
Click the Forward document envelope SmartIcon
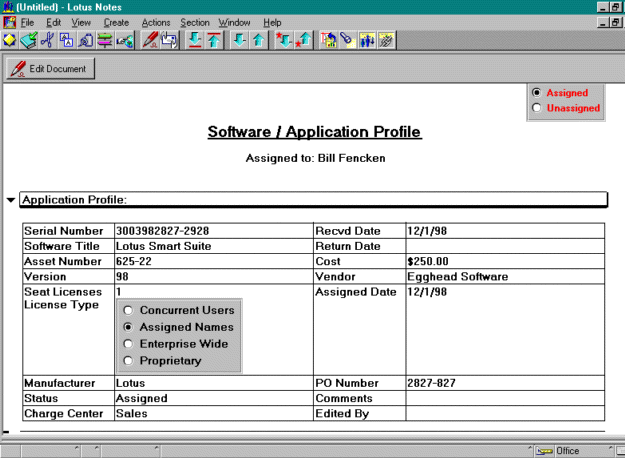tap(169, 40)
